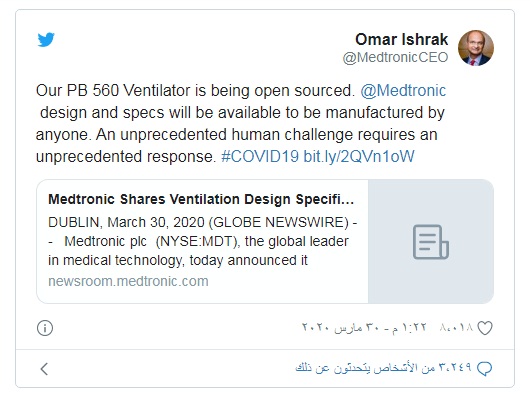Open the bit.ly/2QVn1oW link

tap(359, 157)
